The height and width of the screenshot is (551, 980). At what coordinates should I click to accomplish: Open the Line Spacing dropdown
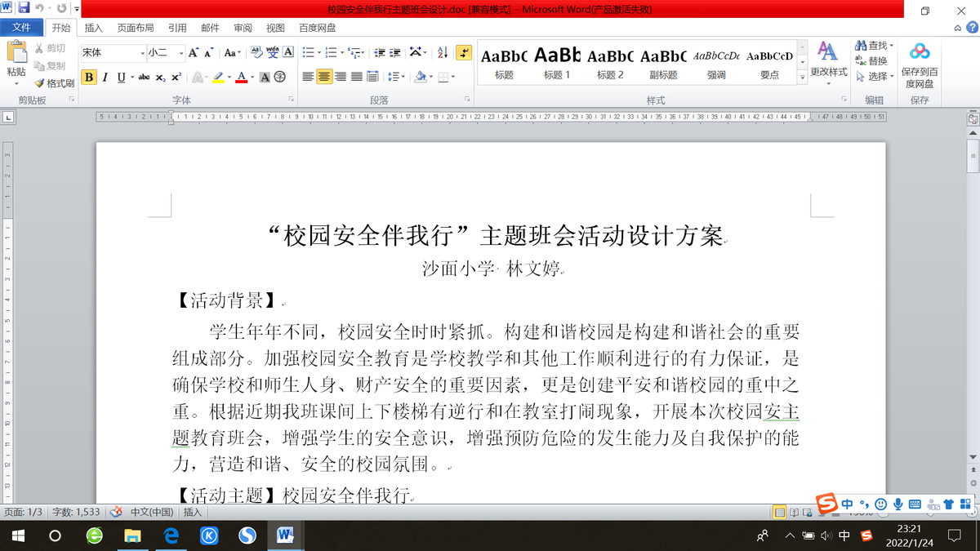tap(396, 78)
